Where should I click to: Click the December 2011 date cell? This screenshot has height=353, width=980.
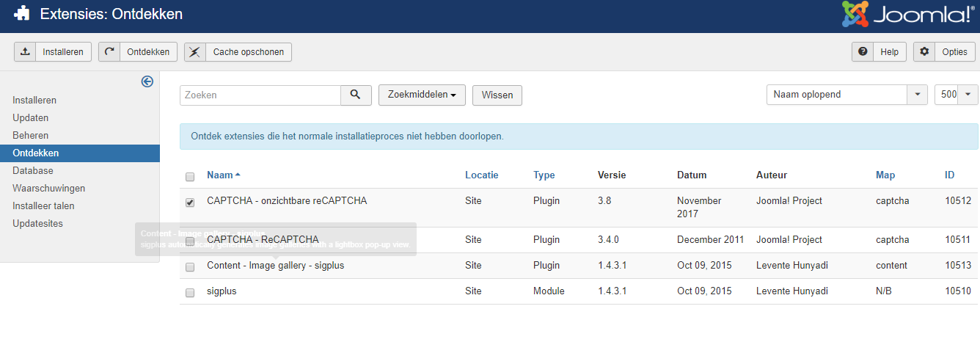[x=711, y=240]
